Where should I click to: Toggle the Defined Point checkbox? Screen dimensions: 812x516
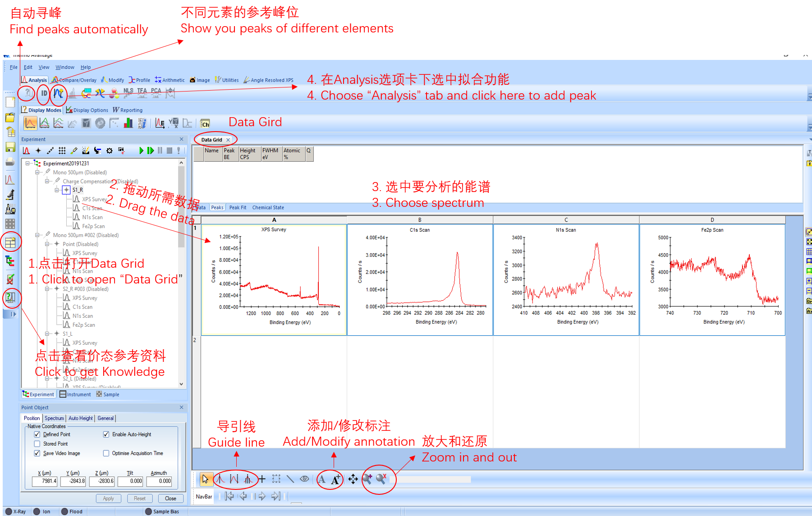click(x=37, y=434)
